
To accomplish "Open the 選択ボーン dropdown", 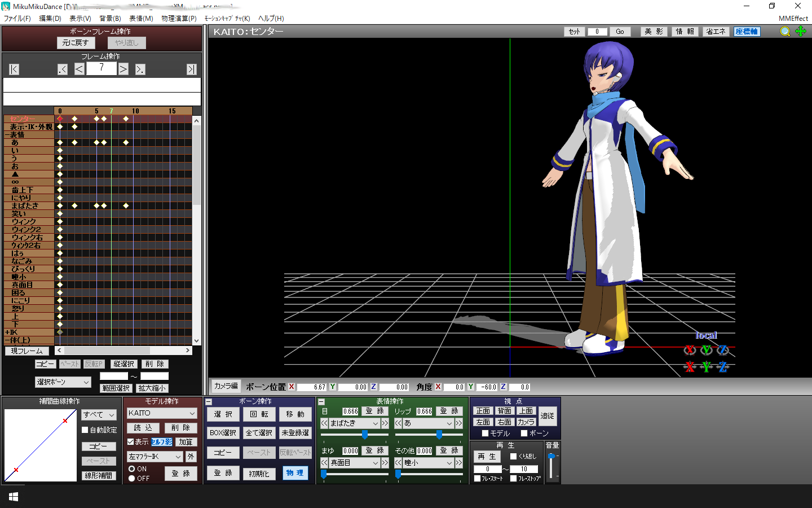I will click(63, 382).
